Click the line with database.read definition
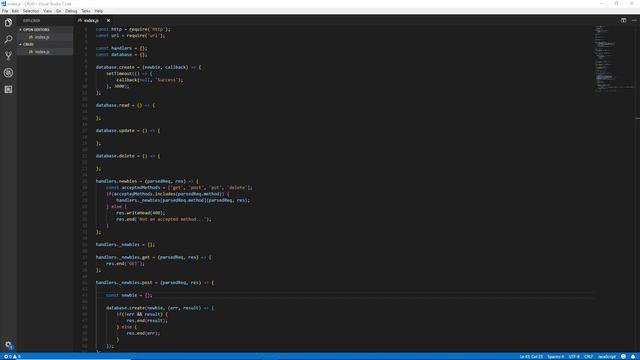 pos(125,105)
